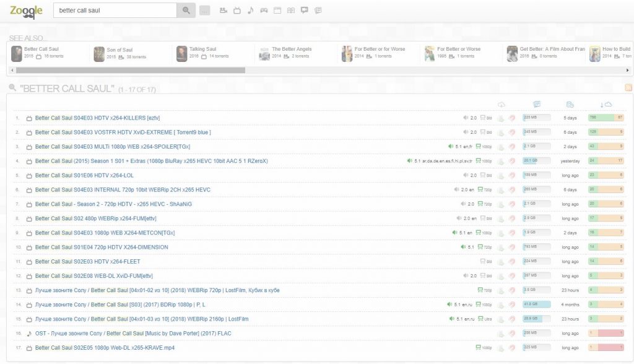Sort results by seeders cloud column header
The image size is (634, 364).
coord(606,105)
